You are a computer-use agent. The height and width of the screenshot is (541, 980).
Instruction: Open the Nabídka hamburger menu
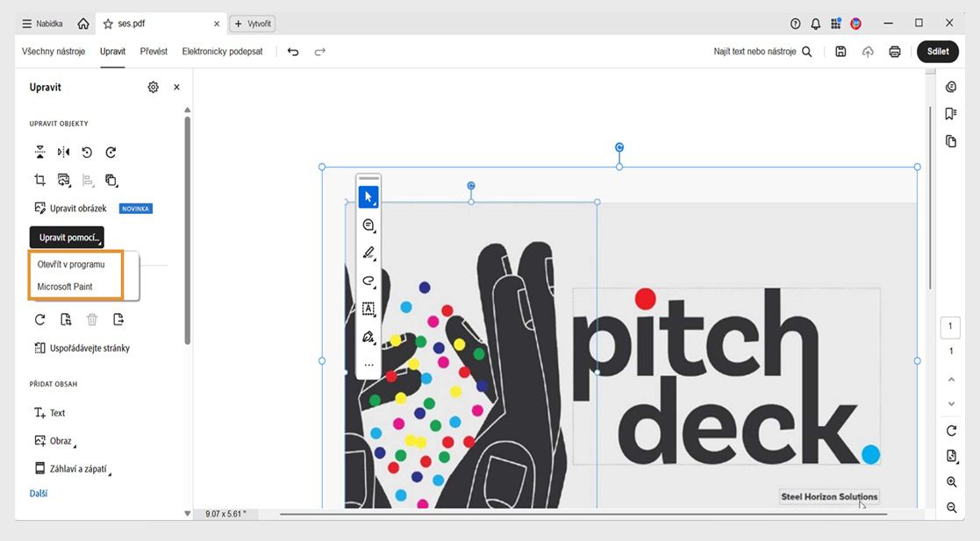point(40,23)
